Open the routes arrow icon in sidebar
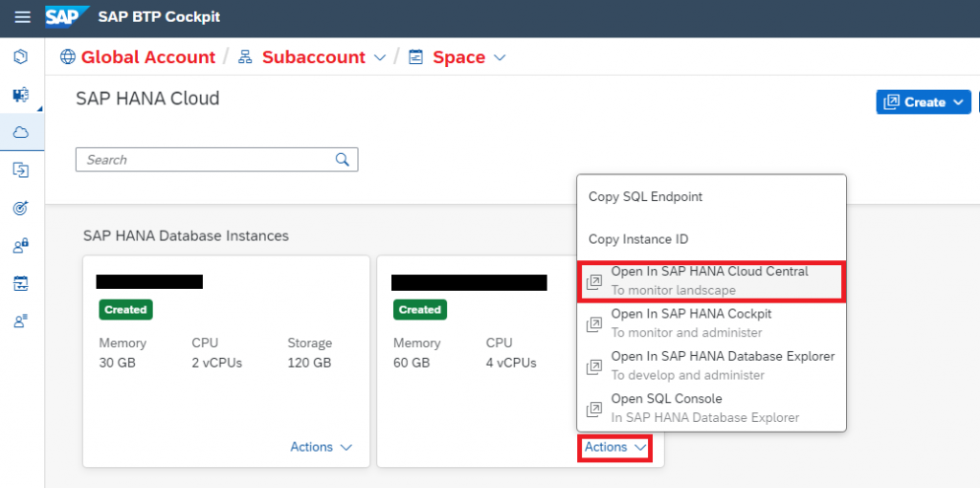This screenshot has height=488, width=980. (21, 169)
